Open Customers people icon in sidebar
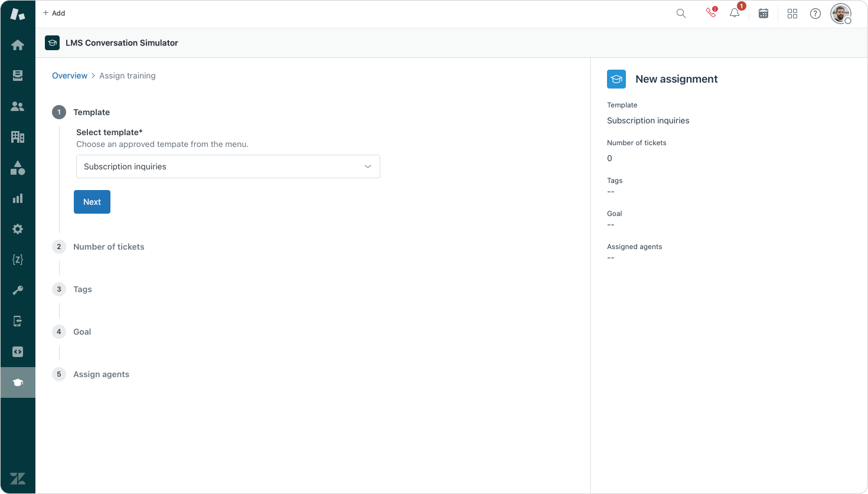Viewport: 868px width, 494px height. point(18,106)
